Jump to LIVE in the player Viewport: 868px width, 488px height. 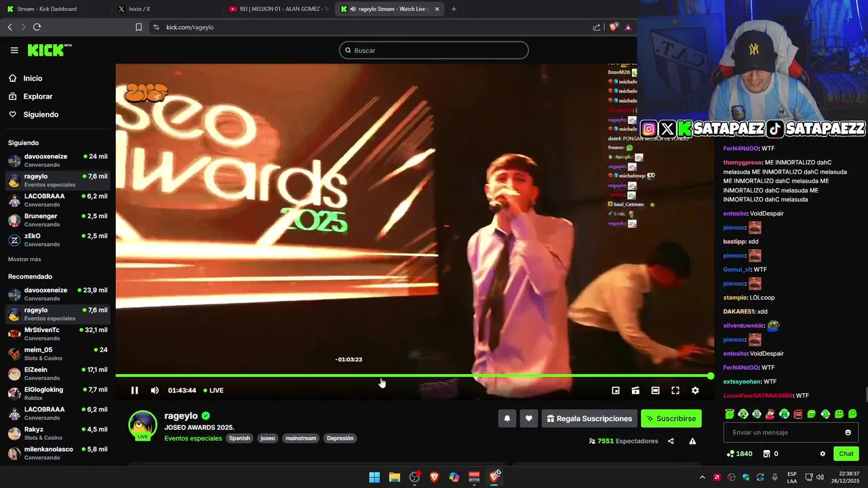click(x=214, y=390)
